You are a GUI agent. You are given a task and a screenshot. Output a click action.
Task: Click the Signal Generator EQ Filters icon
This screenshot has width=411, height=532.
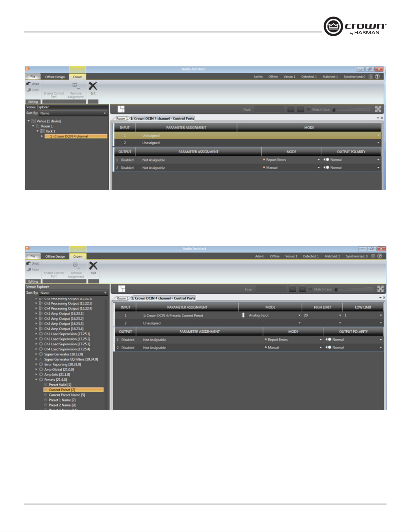[41, 359]
